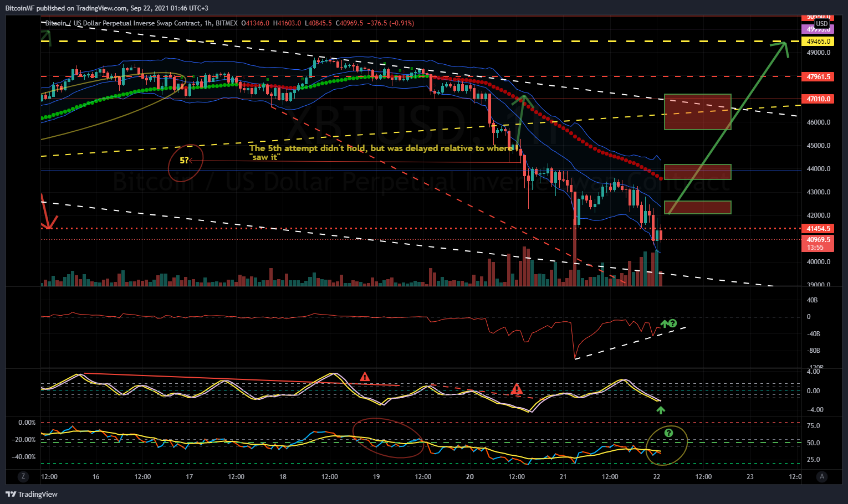
Task: Click the date label 22 on time axis
Action: [657, 477]
